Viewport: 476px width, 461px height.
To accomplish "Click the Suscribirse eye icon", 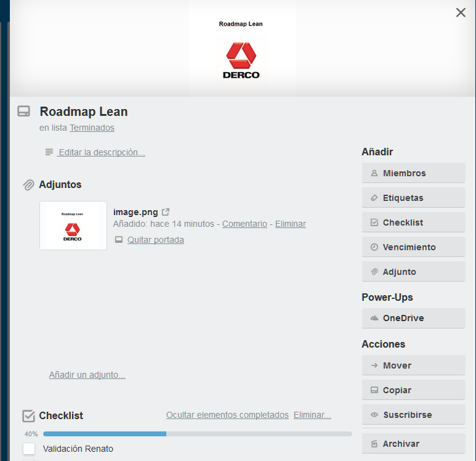I will (x=374, y=415).
